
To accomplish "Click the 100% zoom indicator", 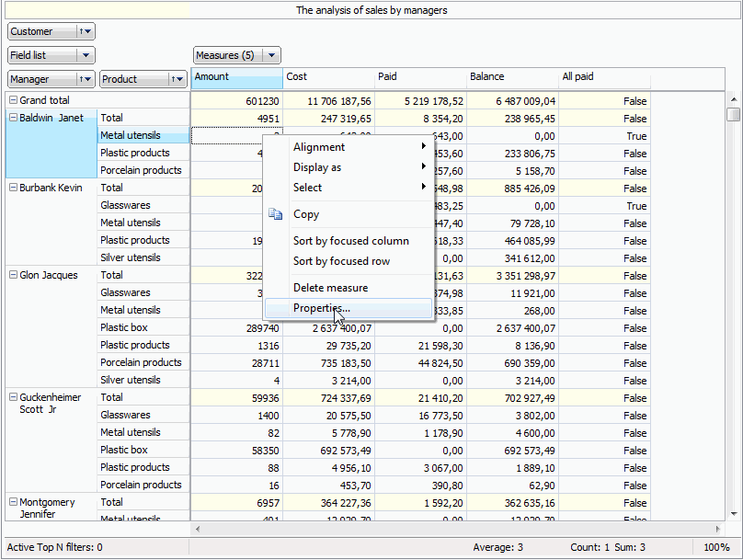I will pos(716,547).
